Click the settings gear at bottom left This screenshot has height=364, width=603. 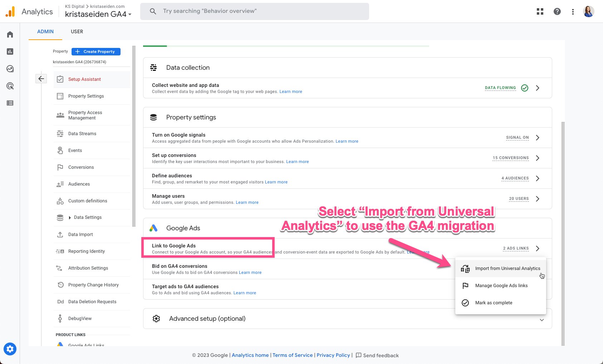coord(10,349)
